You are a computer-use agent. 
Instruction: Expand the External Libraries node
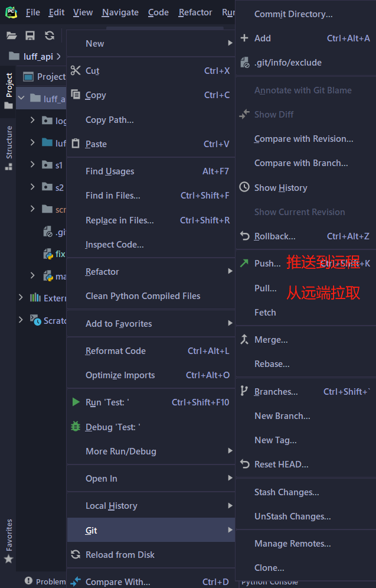(x=21, y=297)
